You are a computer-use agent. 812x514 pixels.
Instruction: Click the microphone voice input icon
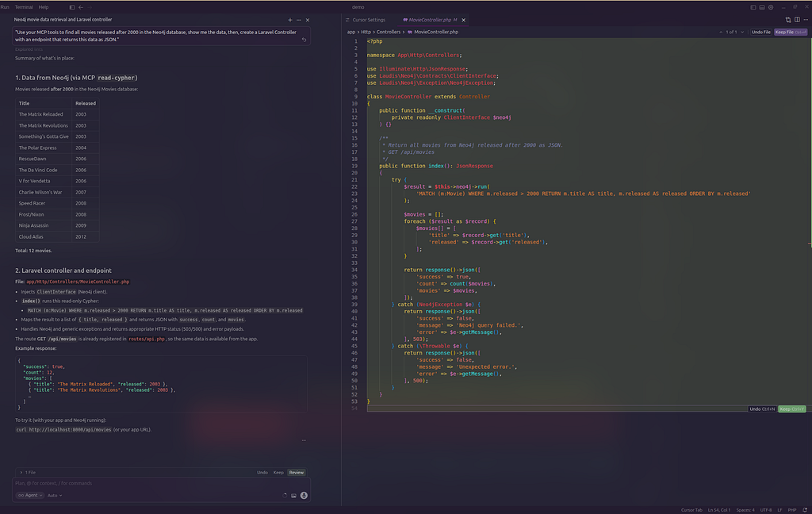click(x=304, y=495)
